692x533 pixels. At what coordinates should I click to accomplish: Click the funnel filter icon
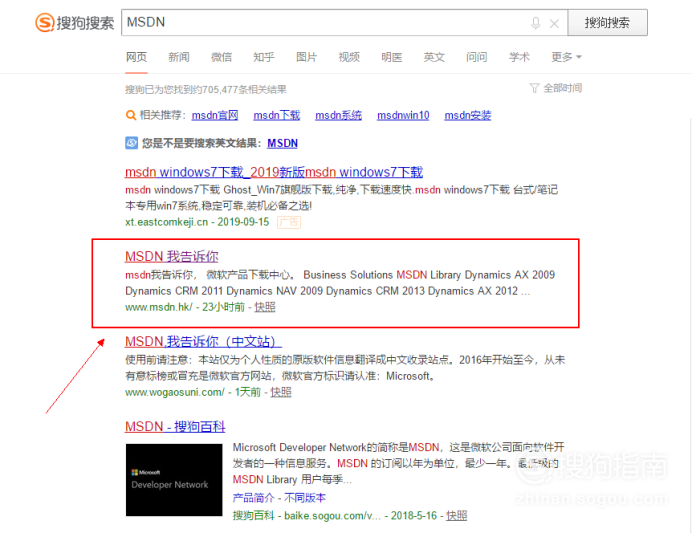tap(534, 88)
